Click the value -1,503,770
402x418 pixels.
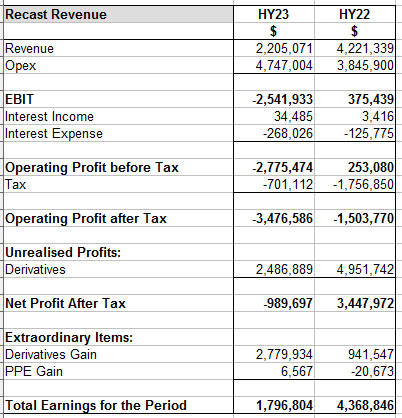364,219
